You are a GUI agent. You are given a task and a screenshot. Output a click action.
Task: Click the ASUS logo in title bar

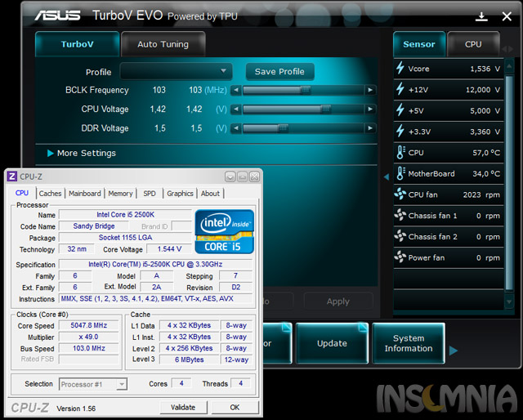coord(58,16)
